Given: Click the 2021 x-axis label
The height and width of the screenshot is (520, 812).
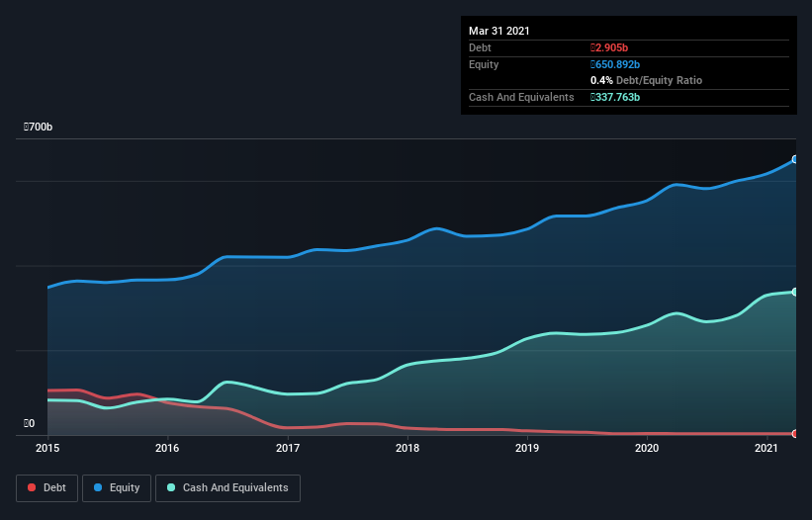Looking at the screenshot, I should 767,448.
